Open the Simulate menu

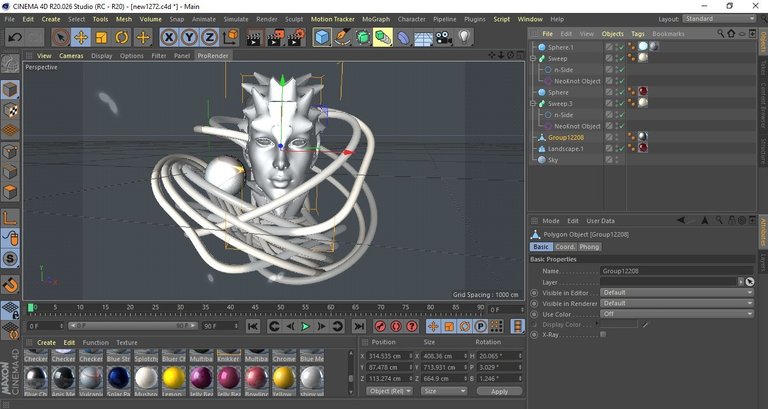click(x=236, y=19)
